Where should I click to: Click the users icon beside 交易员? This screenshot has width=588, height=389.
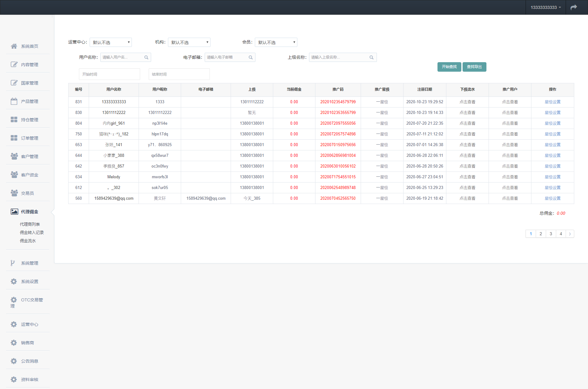[x=14, y=193]
